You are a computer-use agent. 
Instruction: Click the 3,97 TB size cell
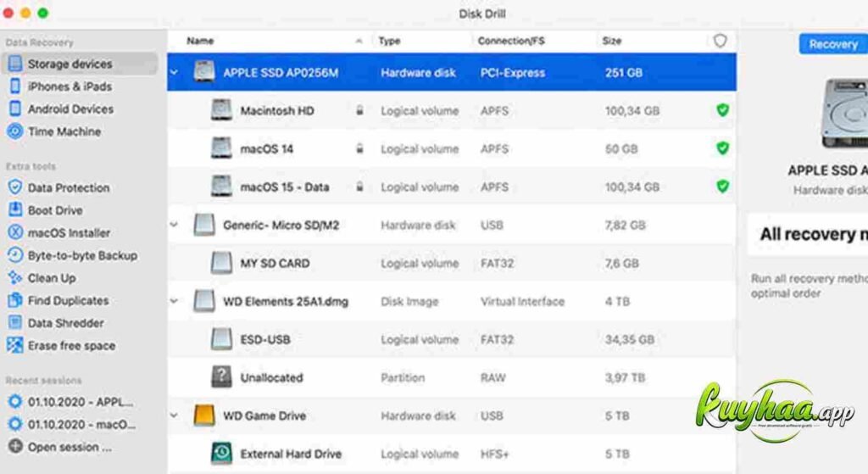coord(625,377)
